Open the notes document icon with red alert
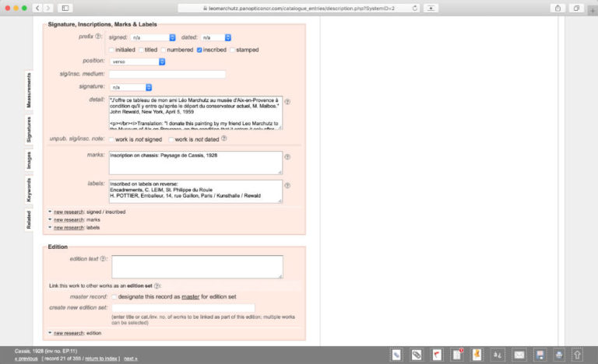The width and height of the screenshot is (598, 364). [x=457, y=355]
